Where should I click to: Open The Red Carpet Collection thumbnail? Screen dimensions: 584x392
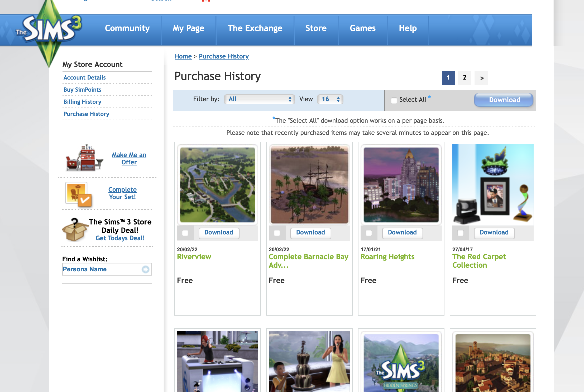493,185
